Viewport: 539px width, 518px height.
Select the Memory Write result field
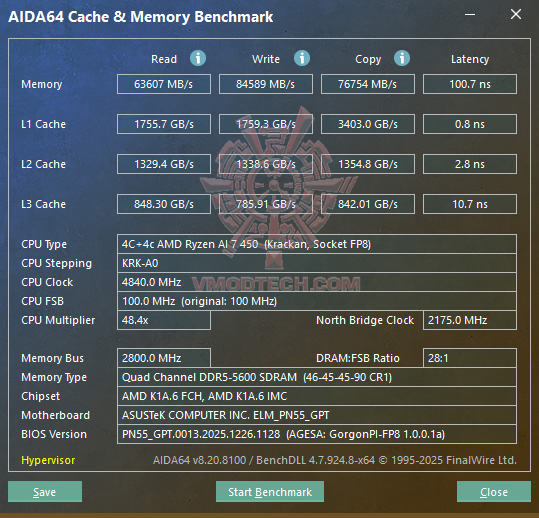pos(266,84)
